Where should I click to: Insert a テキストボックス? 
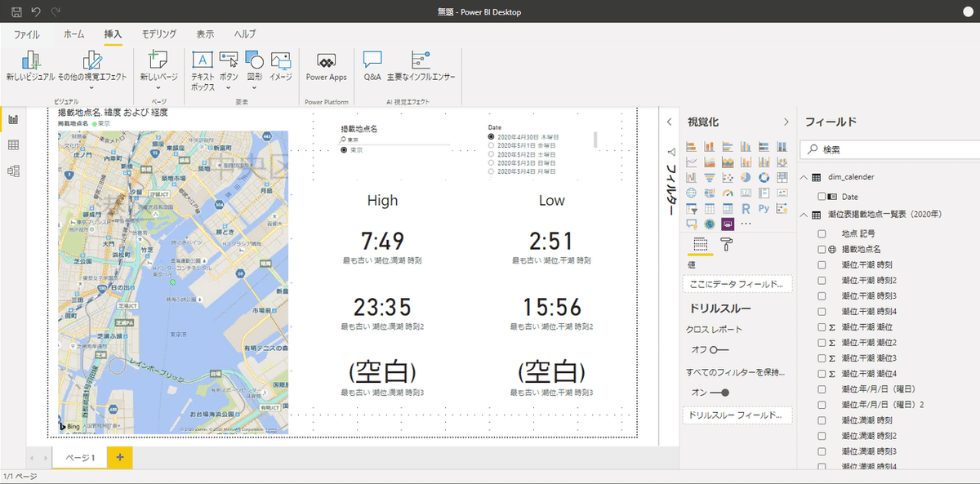[203, 70]
